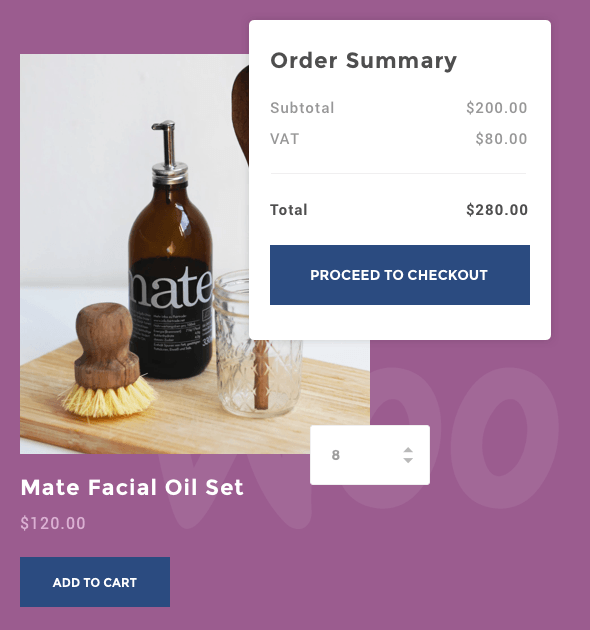This screenshot has width=590, height=630.
Task: Select the $120.00 product price
Action: coord(53,523)
